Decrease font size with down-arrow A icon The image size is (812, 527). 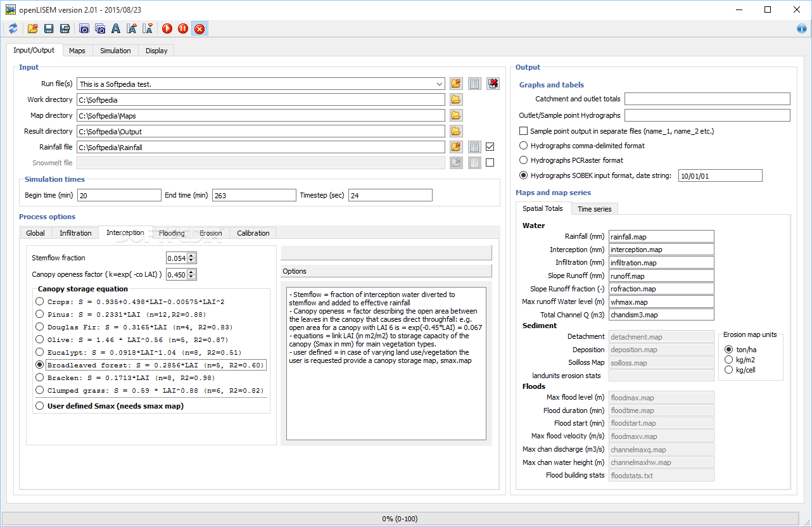[148, 29]
